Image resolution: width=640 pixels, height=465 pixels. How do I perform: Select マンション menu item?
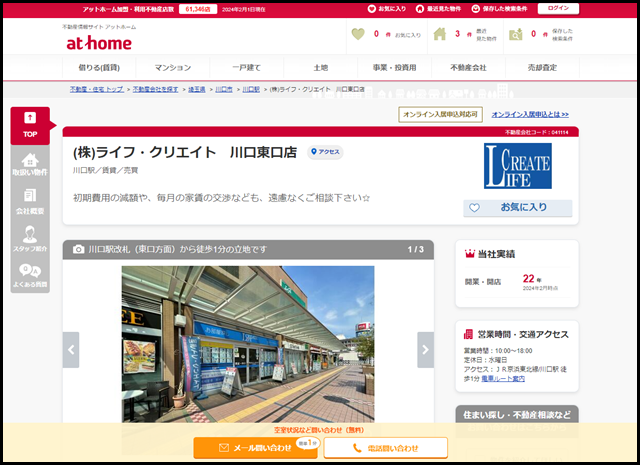[x=173, y=67]
